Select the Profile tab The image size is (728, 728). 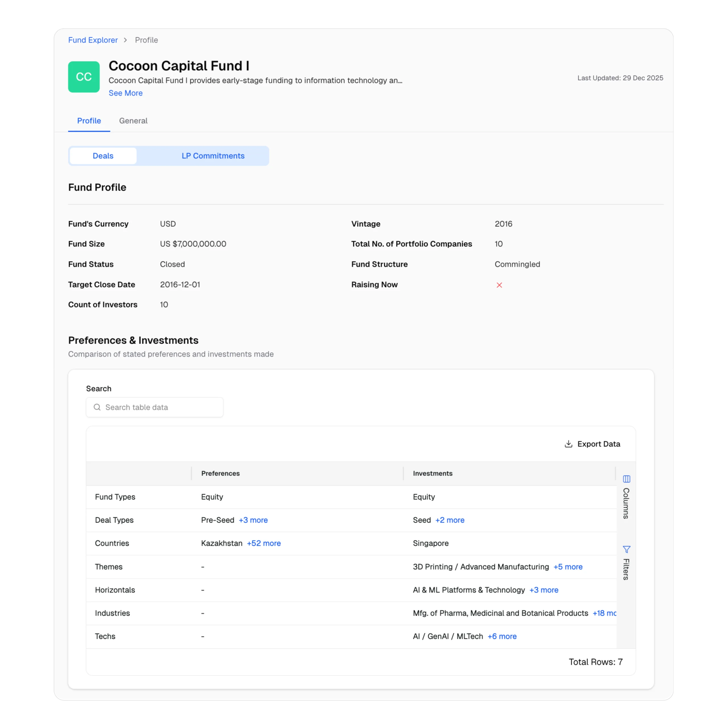[89, 121]
